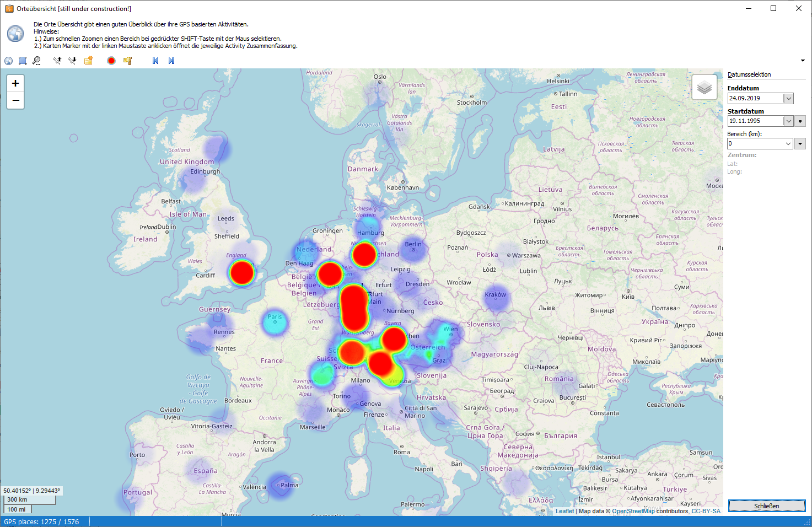Select the blue rectangle area selection tool
The image size is (812, 527).
click(x=23, y=61)
